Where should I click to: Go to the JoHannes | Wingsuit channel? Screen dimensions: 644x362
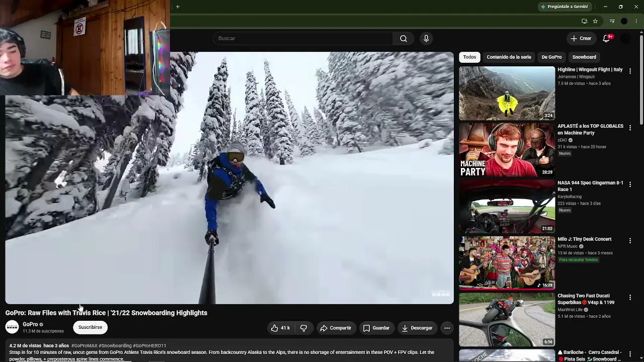[576, 77]
